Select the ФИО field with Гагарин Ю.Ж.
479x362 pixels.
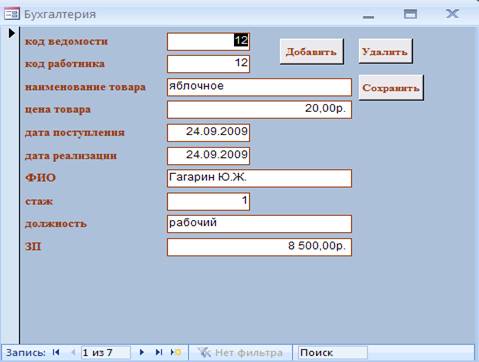[x=259, y=178]
